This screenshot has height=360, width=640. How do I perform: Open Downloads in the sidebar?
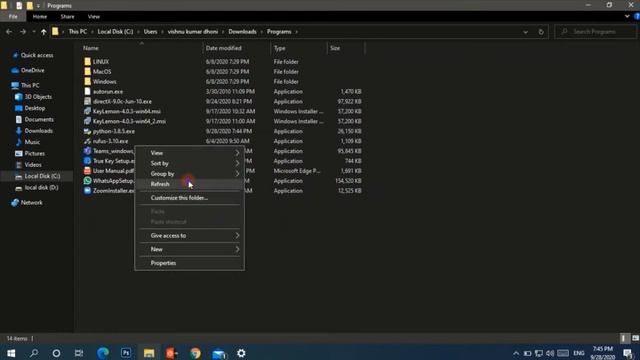[x=38, y=131]
